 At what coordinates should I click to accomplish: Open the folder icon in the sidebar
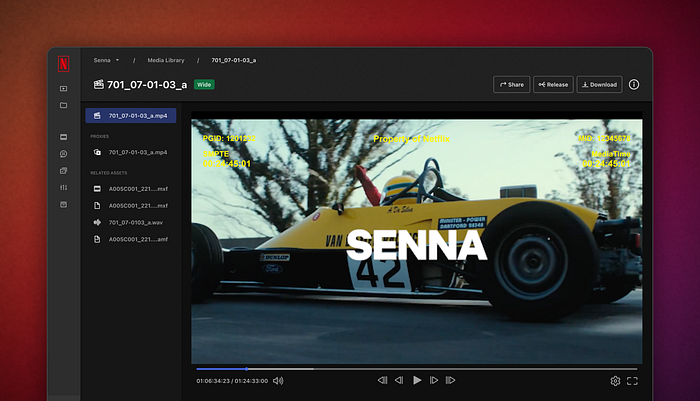pyautogui.click(x=63, y=105)
